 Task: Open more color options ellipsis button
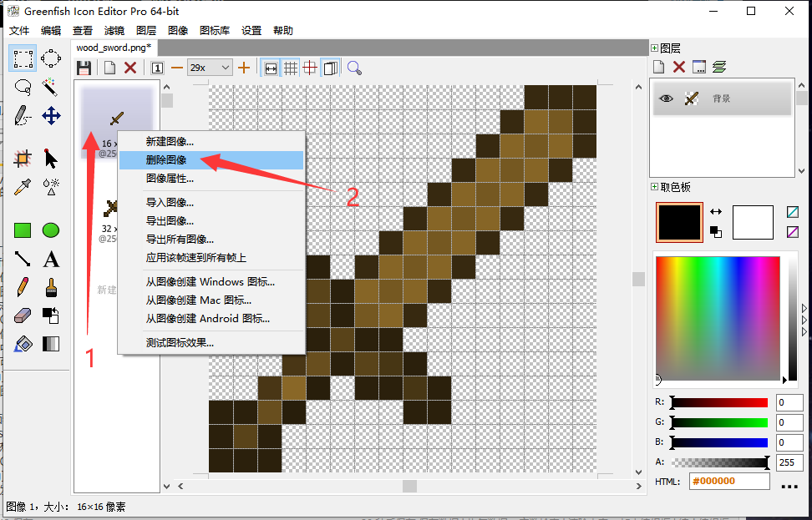pyautogui.click(x=789, y=487)
